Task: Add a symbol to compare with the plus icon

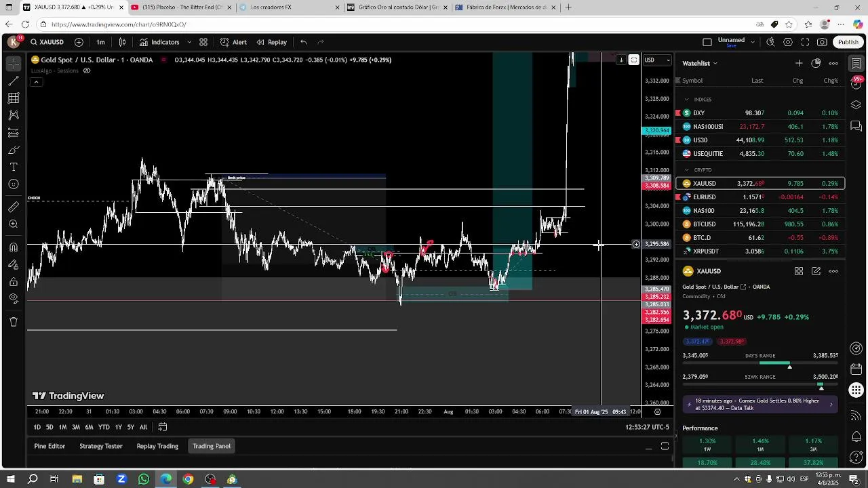Action: pos(79,42)
